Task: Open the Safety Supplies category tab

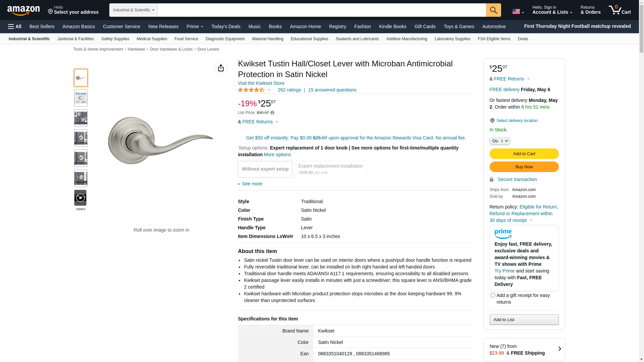Action: [x=115, y=39]
